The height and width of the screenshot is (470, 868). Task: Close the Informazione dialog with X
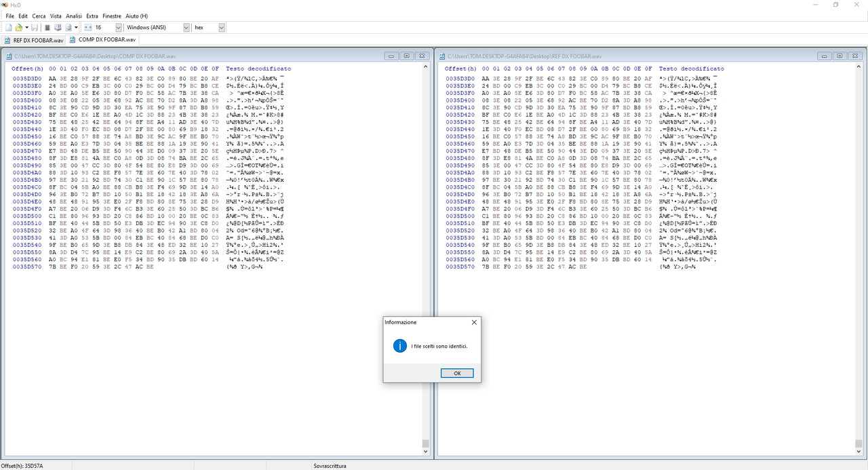point(474,322)
